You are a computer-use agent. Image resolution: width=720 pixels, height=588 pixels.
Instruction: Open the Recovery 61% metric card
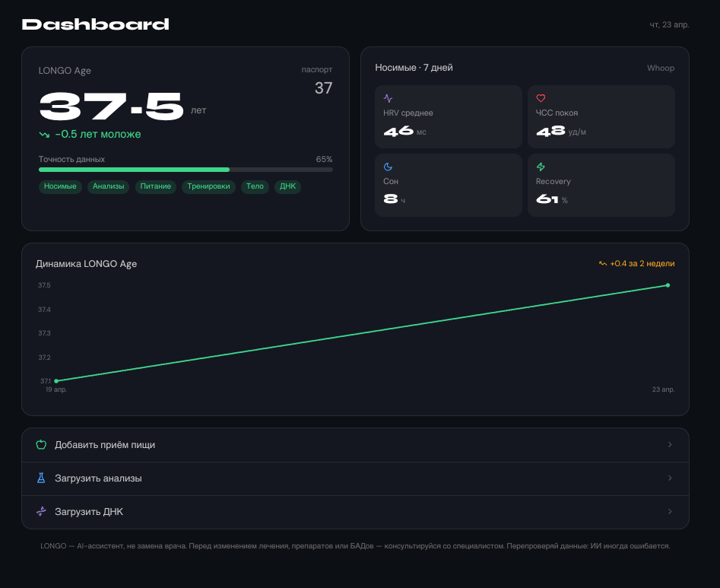[x=601, y=185]
